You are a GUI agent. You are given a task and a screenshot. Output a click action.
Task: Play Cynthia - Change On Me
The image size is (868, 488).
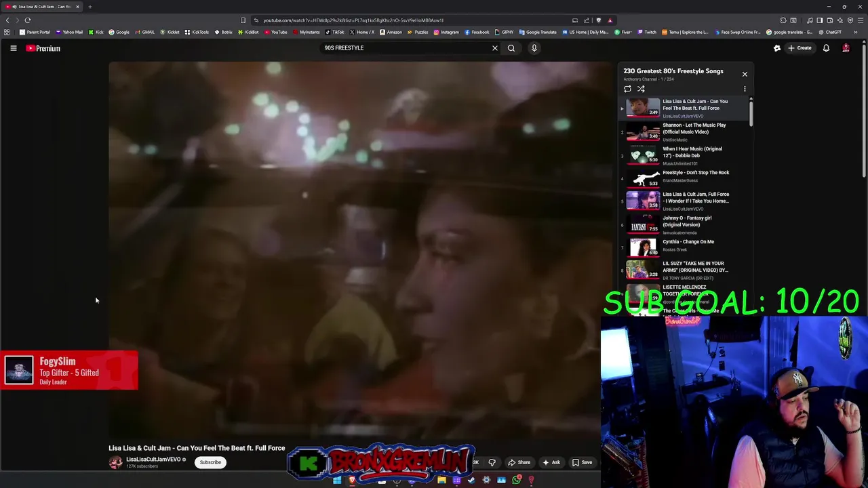point(684,247)
